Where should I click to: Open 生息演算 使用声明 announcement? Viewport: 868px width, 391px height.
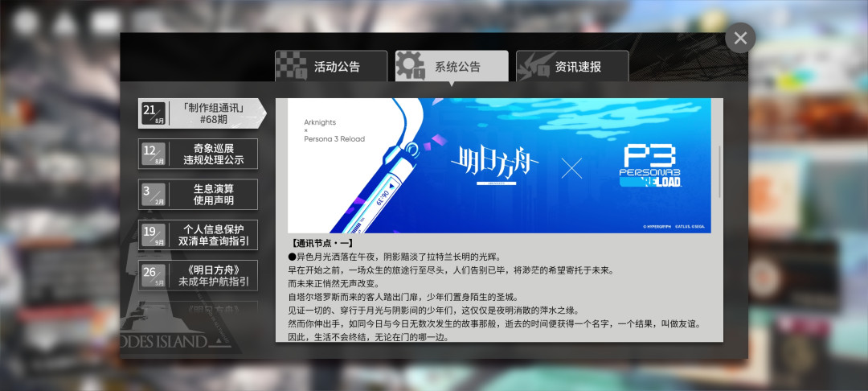(198, 195)
